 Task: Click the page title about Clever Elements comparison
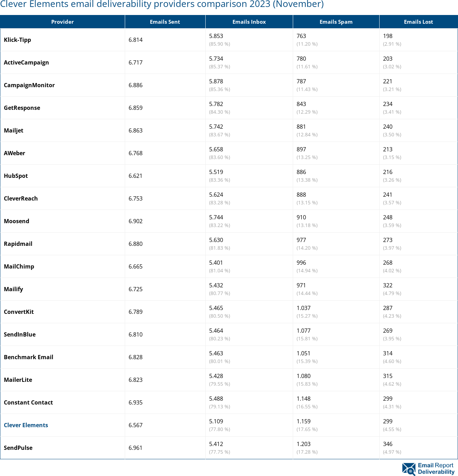pos(162,4)
